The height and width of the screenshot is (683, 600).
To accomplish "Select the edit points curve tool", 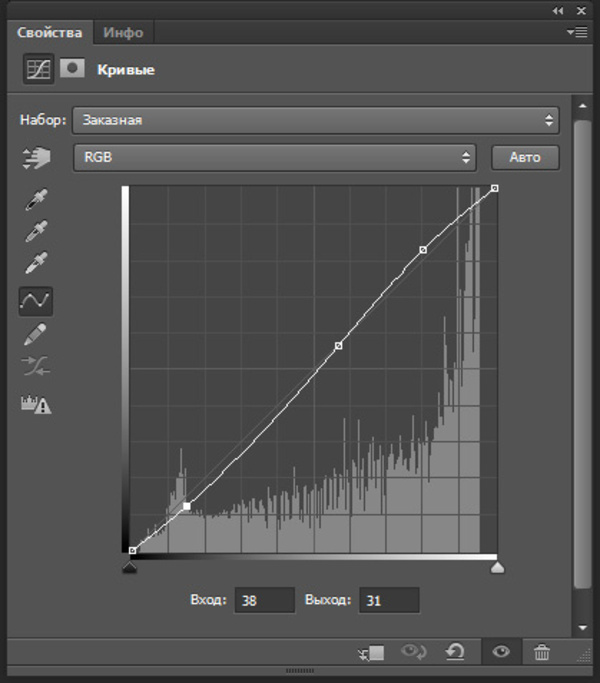I will click(x=36, y=299).
